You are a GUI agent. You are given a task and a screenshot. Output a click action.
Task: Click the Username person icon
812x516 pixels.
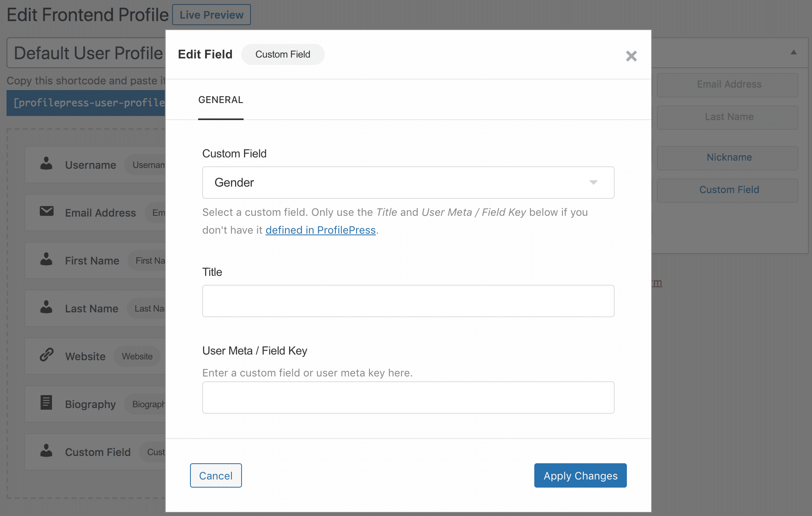pyautogui.click(x=46, y=164)
